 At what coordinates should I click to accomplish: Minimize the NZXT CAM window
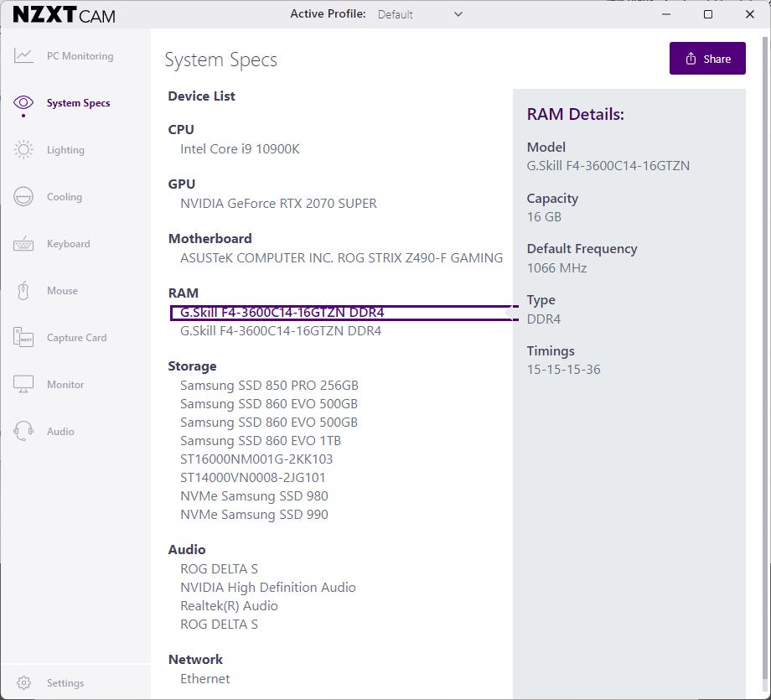click(666, 14)
